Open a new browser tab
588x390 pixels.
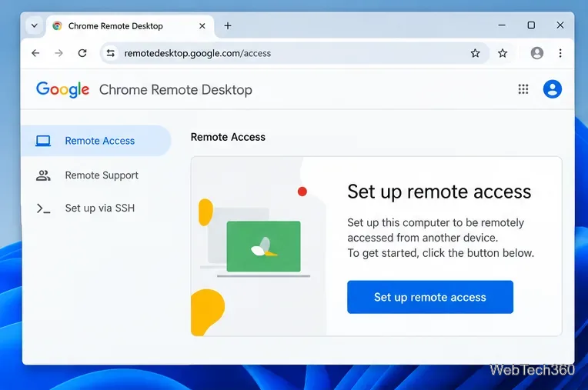pos(228,26)
